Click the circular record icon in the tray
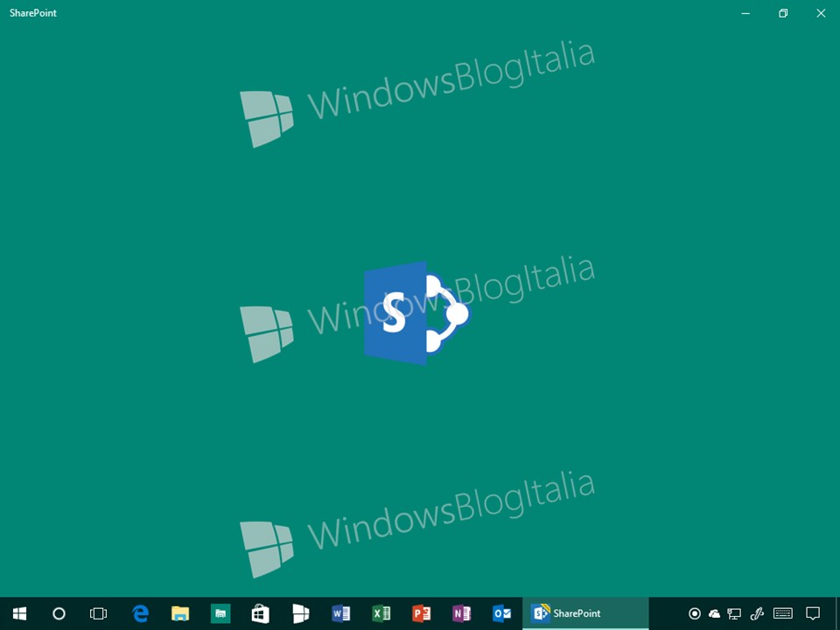 click(694, 613)
